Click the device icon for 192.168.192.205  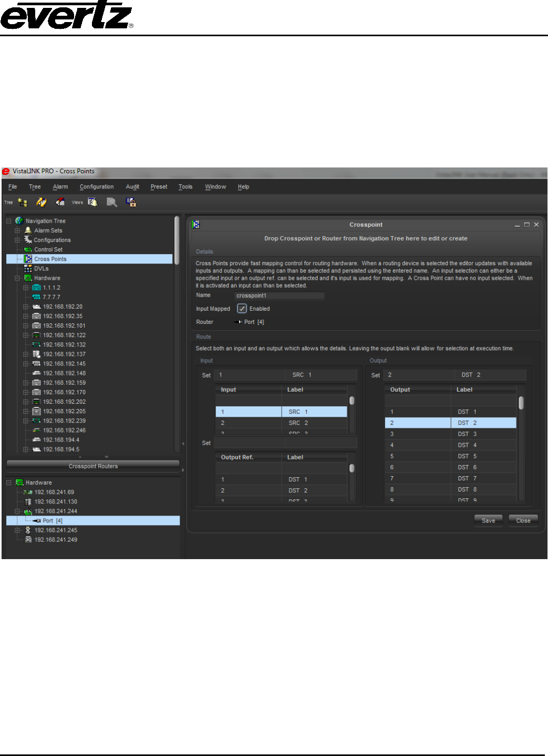[x=37, y=411]
